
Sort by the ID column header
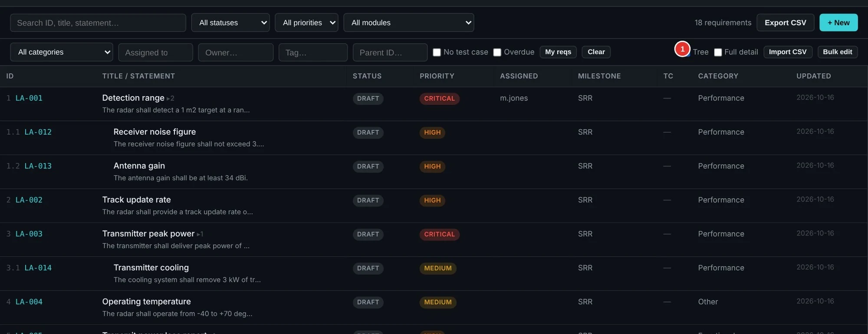coord(10,76)
